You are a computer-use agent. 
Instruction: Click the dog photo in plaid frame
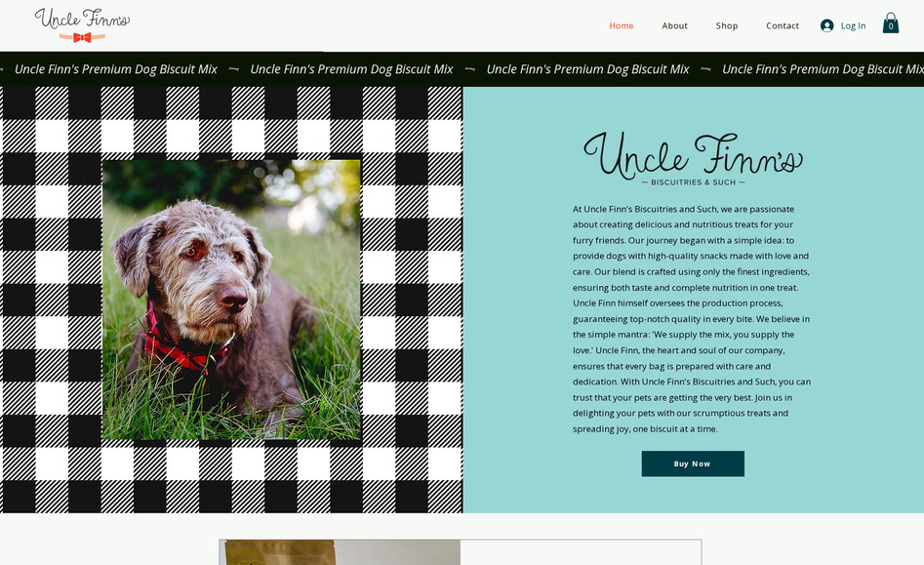tap(231, 300)
